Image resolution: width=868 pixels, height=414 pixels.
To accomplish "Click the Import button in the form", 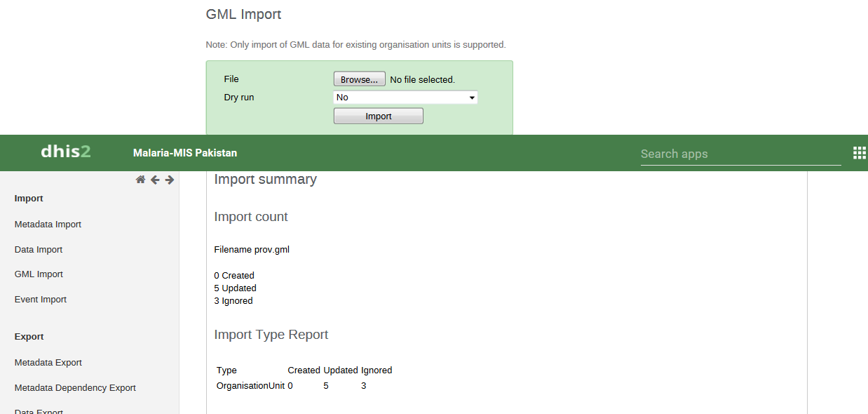I will (x=378, y=116).
